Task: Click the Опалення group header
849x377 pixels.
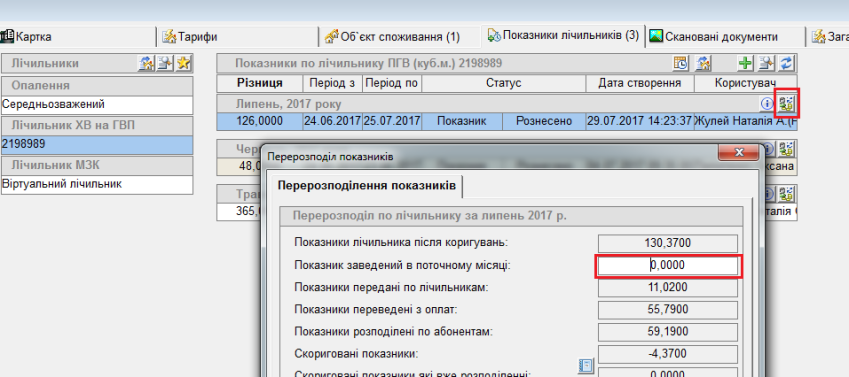Action: (x=97, y=86)
